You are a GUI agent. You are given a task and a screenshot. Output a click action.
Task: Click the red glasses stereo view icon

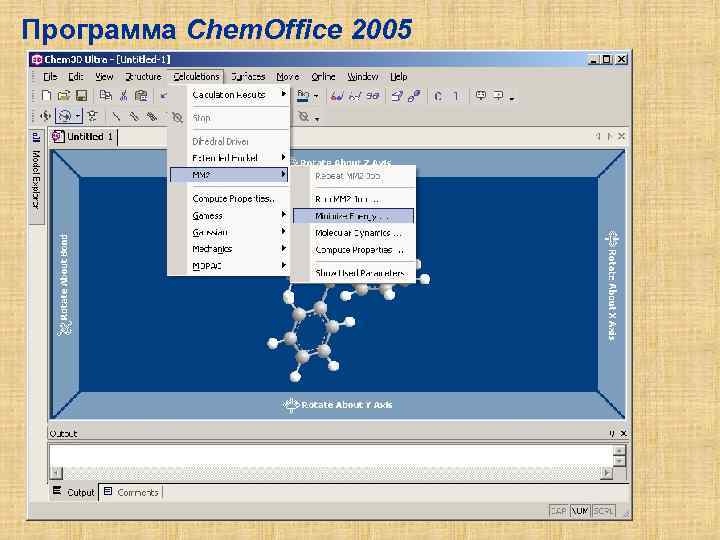click(x=337, y=96)
